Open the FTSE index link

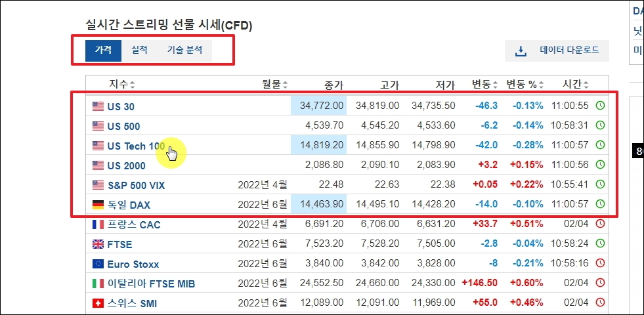[x=120, y=245]
